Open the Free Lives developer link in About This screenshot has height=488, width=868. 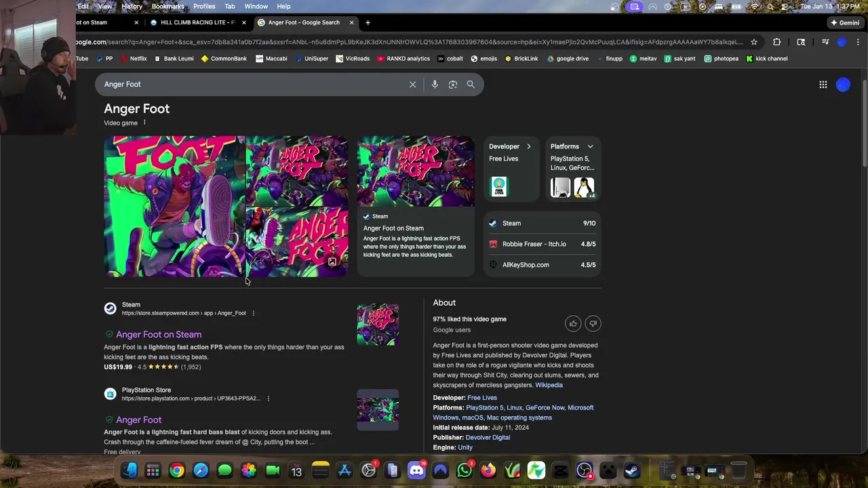tap(482, 398)
